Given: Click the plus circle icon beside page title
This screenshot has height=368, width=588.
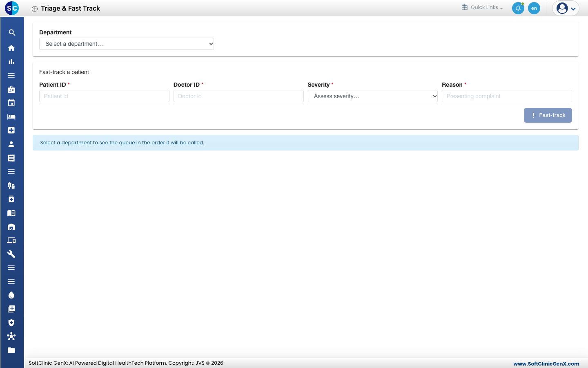Looking at the screenshot, I should [x=35, y=9].
